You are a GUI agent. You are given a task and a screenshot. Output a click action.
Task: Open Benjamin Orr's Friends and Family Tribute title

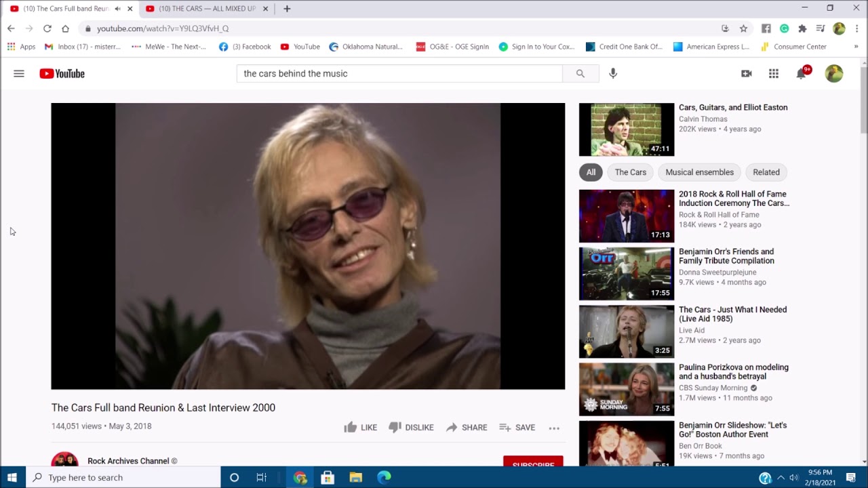coord(726,256)
